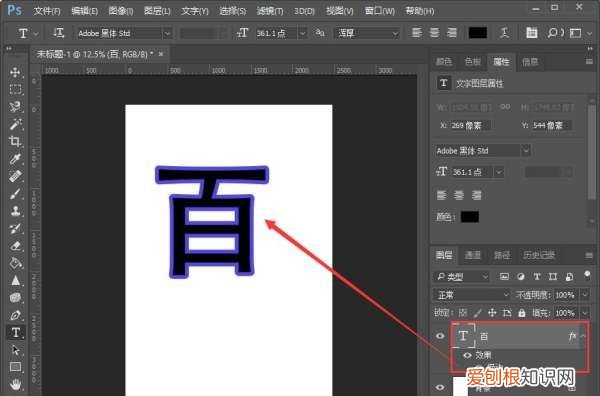The image size is (600, 396).
Task: Open the 编辑(E) menu
Action: coord(84,11)
